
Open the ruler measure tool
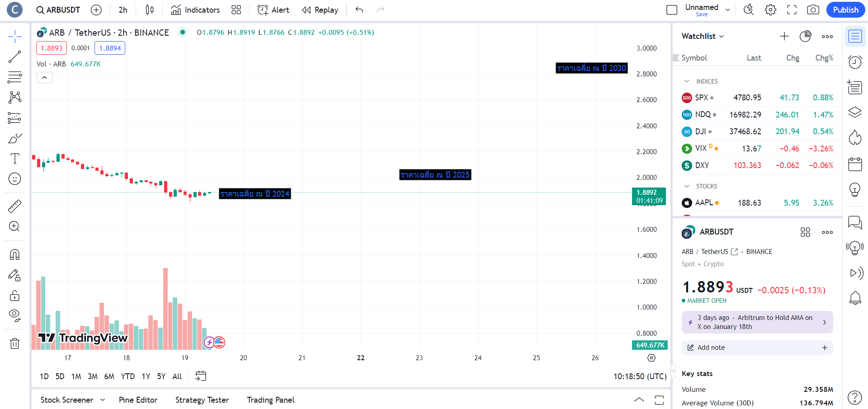pyautogui.click(x=14, y=206)
